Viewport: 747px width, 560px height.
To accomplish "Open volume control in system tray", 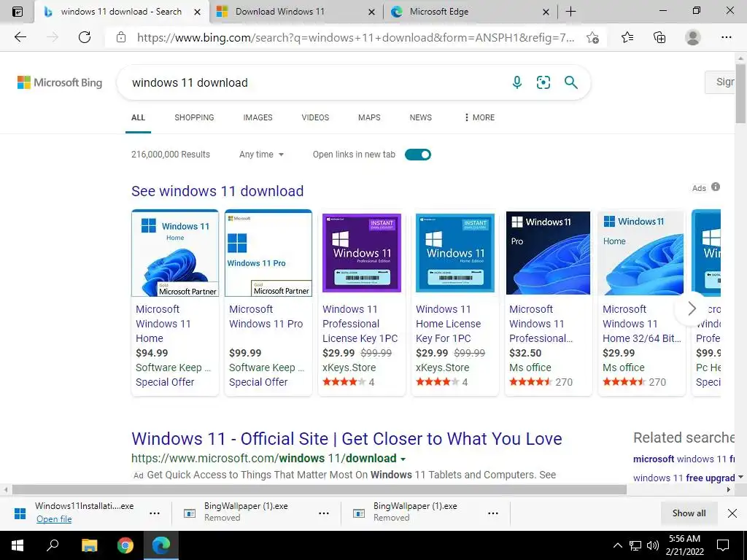I will tap(653, 545).
